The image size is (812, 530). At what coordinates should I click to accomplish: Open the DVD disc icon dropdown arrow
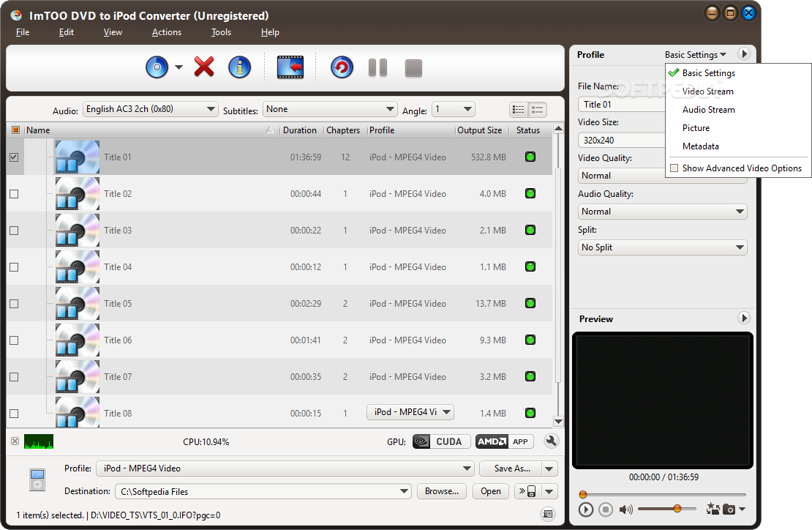pos(178,67)
